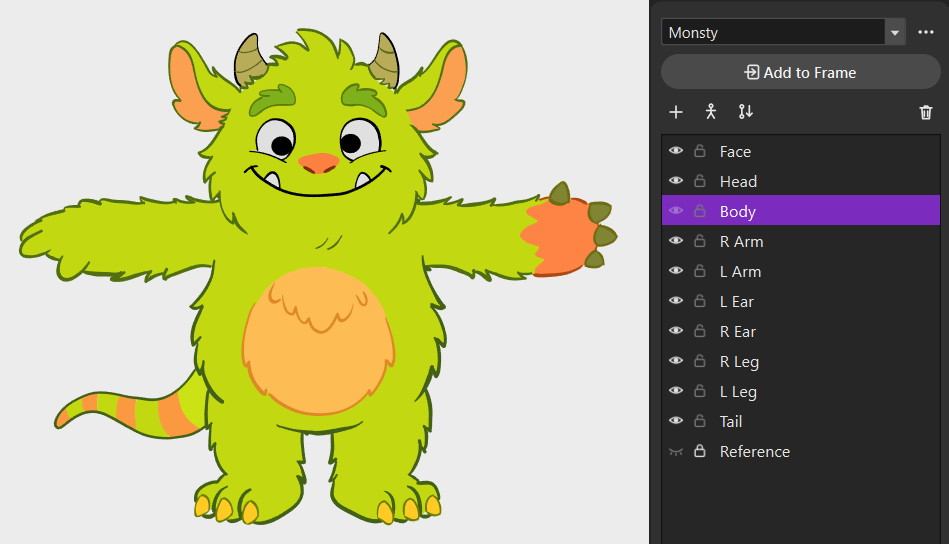949x544 pixels.
Task: Lock the L Leg layer
Action: [700, 391]
